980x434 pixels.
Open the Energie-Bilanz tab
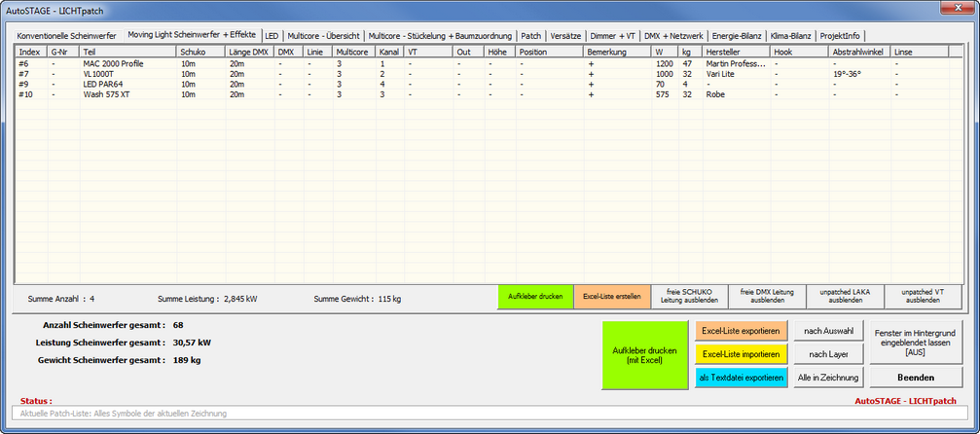click(x=736, y=36)
